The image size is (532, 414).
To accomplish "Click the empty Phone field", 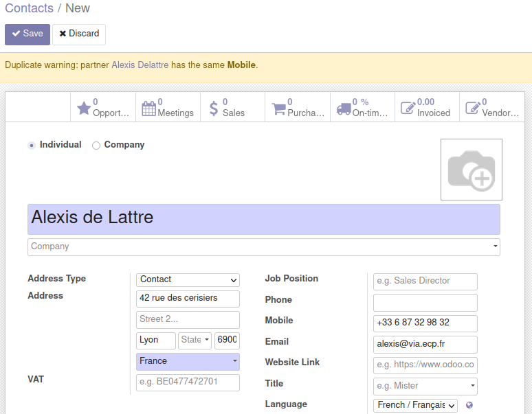I will 425,303.
